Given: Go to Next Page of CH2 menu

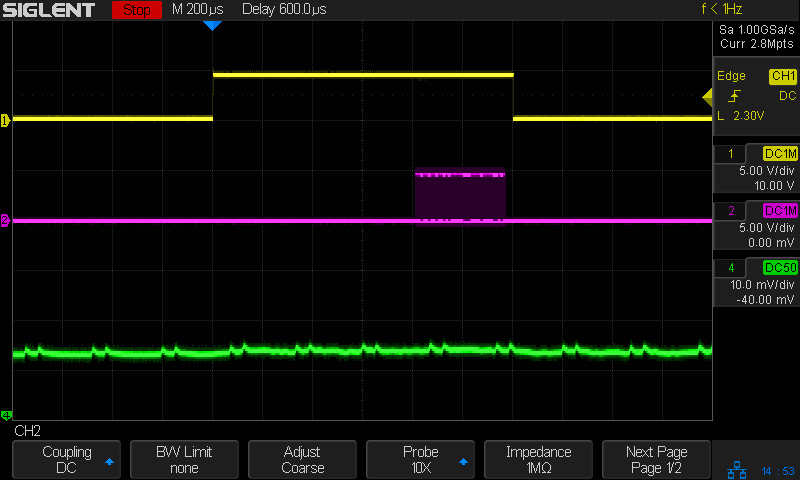Looking at the screenshot, I should [656, 460].
